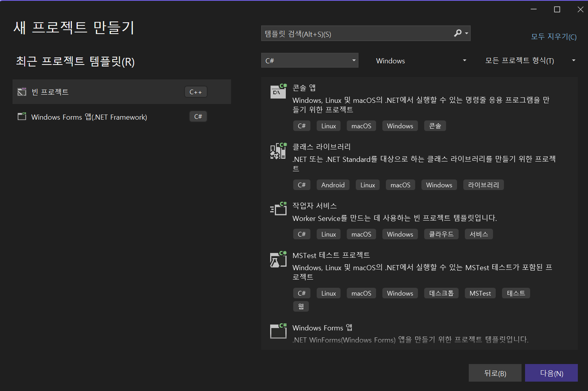Select the 클래스 라이브러리 template title
588x391 pixels.
click(322, 147)
